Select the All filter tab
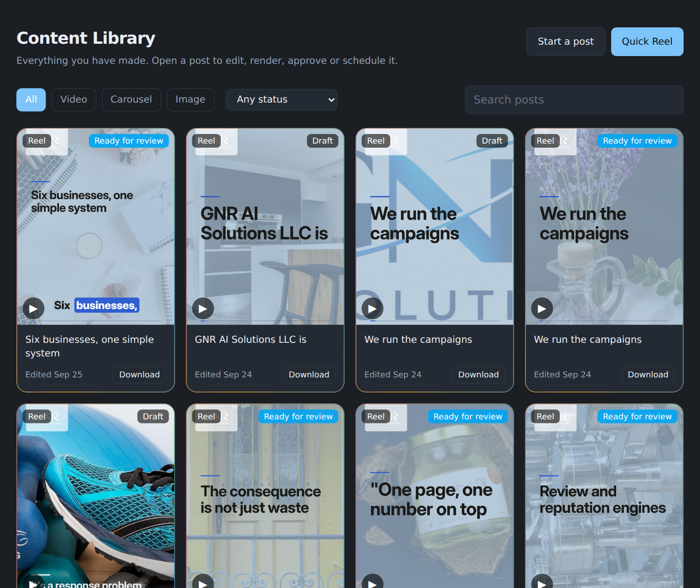 [x=31, y=99]
